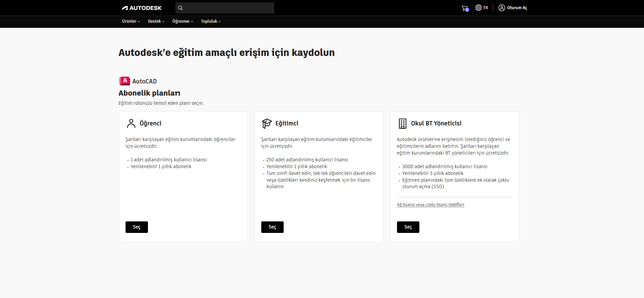The image size is (644, 298).
Task: Click "1 adet adlandırılmış kullanıcı lisansı" bullet
Action: pos(169,160)
